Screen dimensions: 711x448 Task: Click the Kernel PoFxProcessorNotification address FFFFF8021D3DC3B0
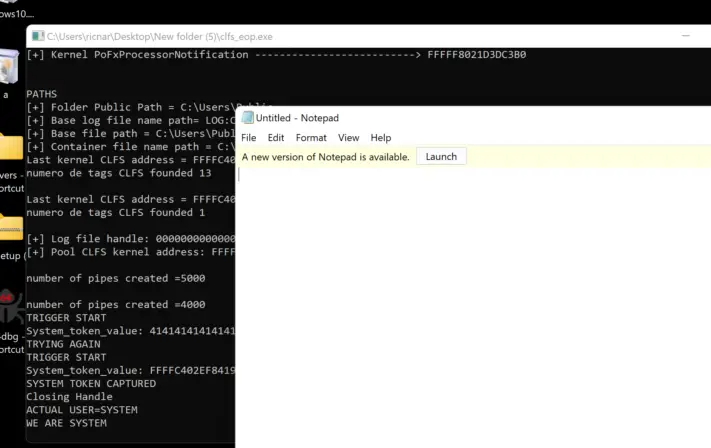(x=477, y=55)
